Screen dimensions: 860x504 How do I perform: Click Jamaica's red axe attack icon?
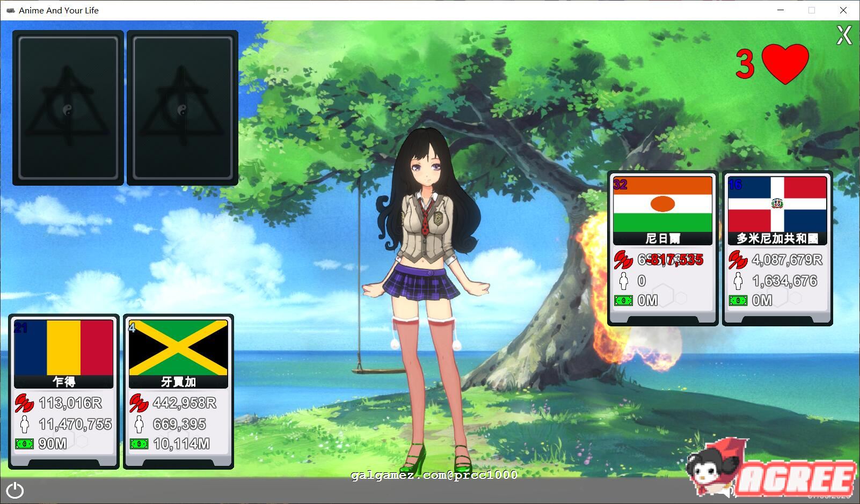139,403
